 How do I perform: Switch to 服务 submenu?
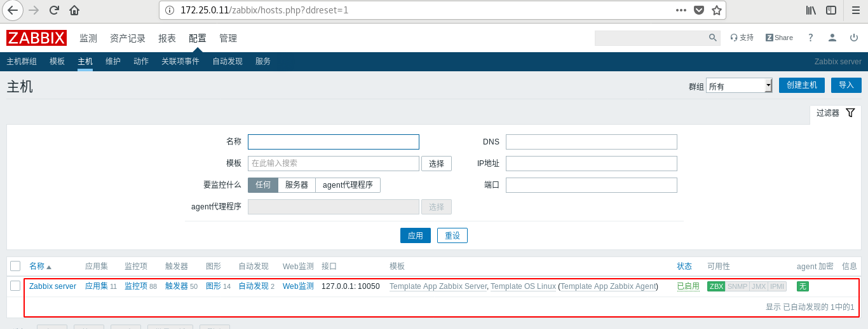(x=263, y=62)
